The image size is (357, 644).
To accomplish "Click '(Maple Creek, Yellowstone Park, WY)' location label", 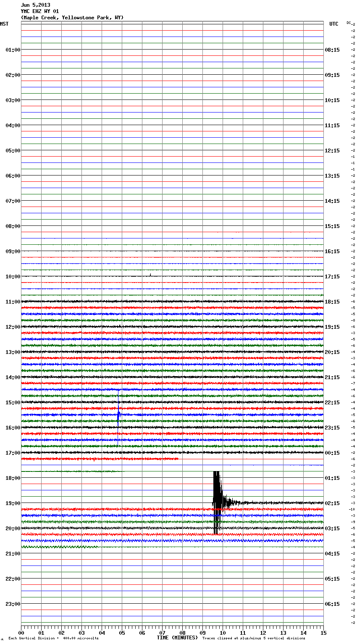I will (72, 18).
